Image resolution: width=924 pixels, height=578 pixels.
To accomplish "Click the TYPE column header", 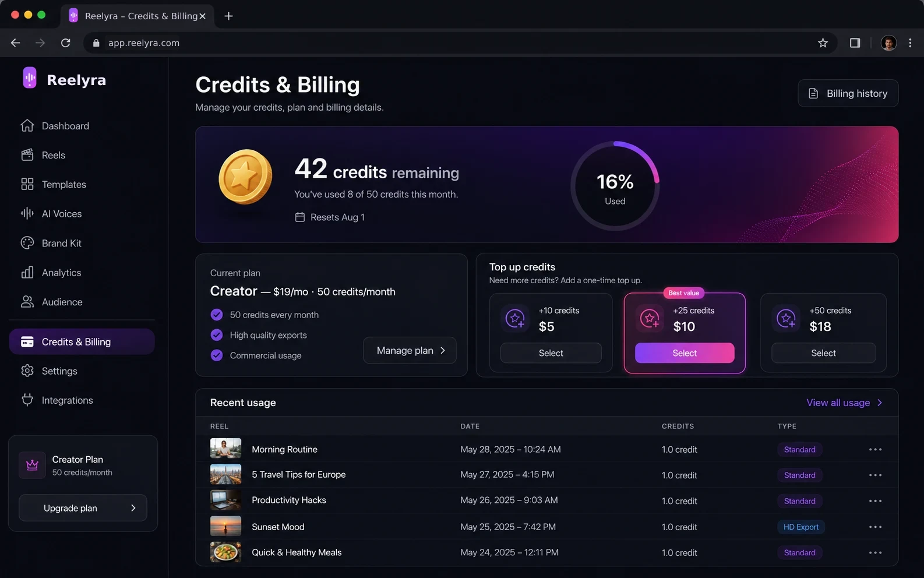I will tap(787, 427).
